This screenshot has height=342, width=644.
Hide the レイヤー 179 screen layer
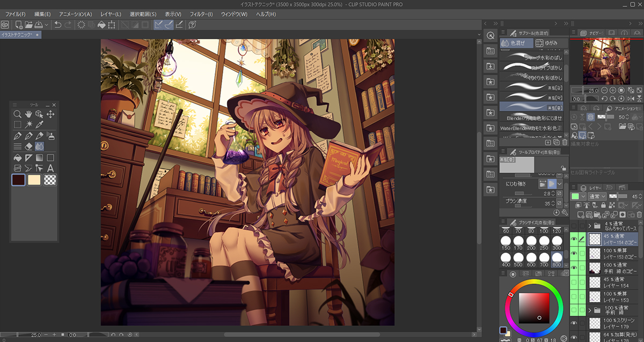(574, 323)
